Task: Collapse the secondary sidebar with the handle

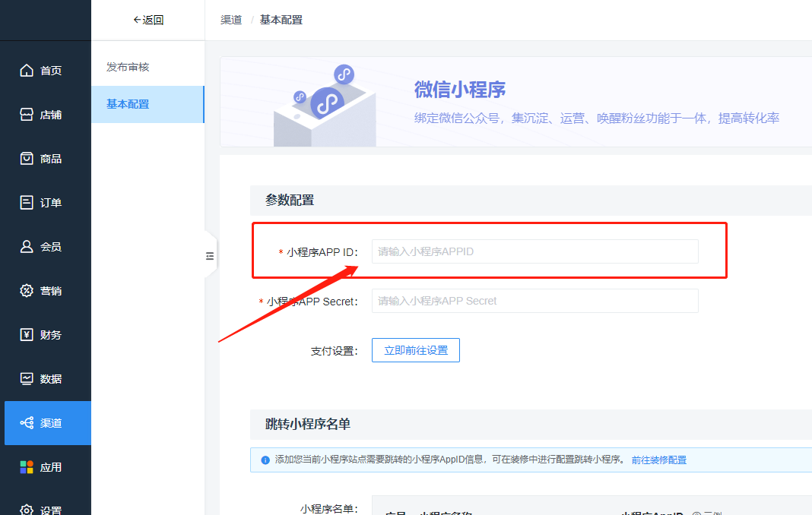Action: click(x=210, y=256)
